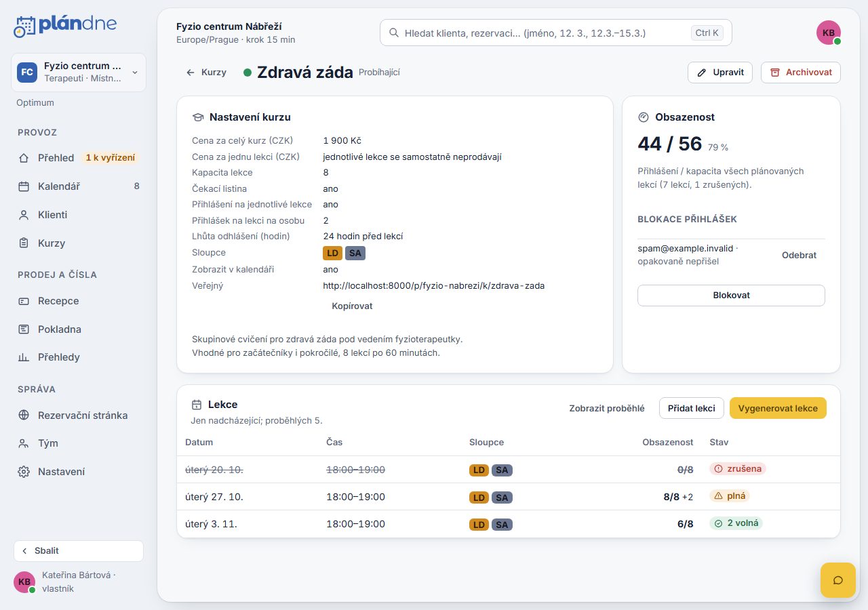This screenshot has height=610, width=868.
Task: Remove spam@example.invalid block with Odebrat
Action: tap(799, 256)
